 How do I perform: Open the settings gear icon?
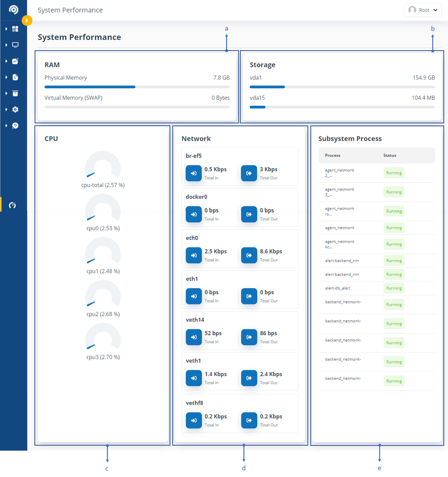tap(15, 109)
